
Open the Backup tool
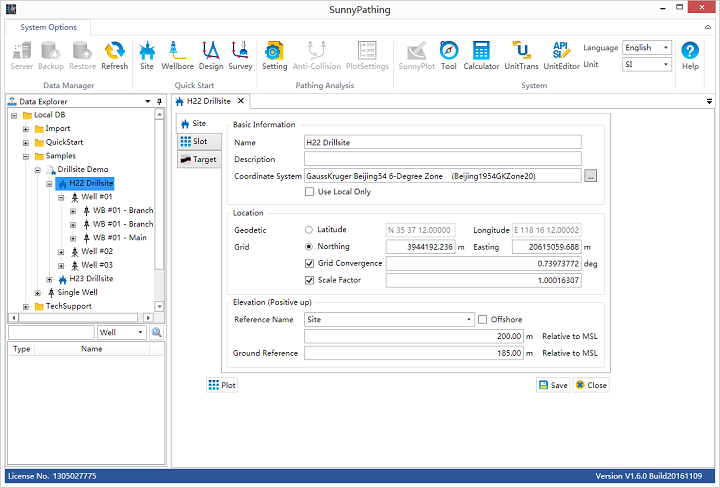click(x=51, y=56)
